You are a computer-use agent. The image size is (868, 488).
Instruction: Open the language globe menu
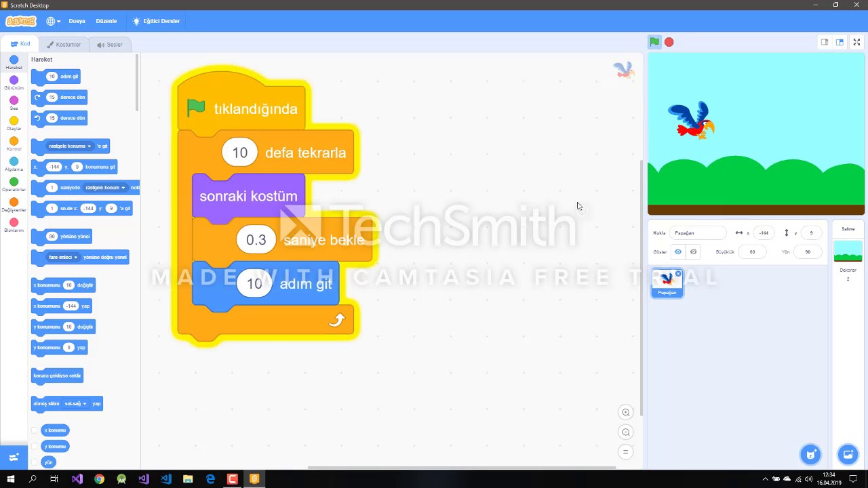[x=53, y=21]
